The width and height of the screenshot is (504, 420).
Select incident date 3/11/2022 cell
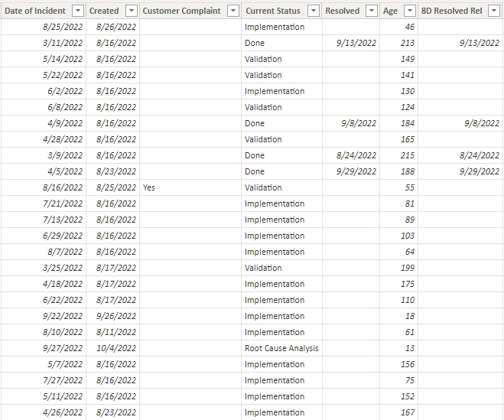(44, 43)
